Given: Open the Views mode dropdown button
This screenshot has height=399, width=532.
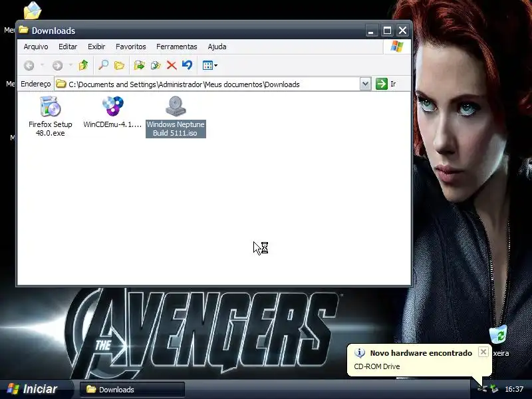Looking at the screenshot, I should coord(209,65).
